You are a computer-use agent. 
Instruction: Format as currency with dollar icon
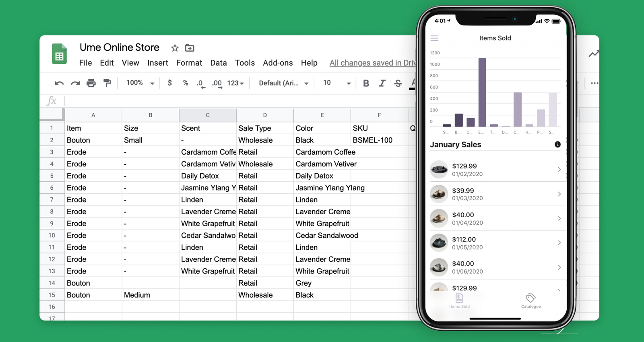(x=170, y=83)
